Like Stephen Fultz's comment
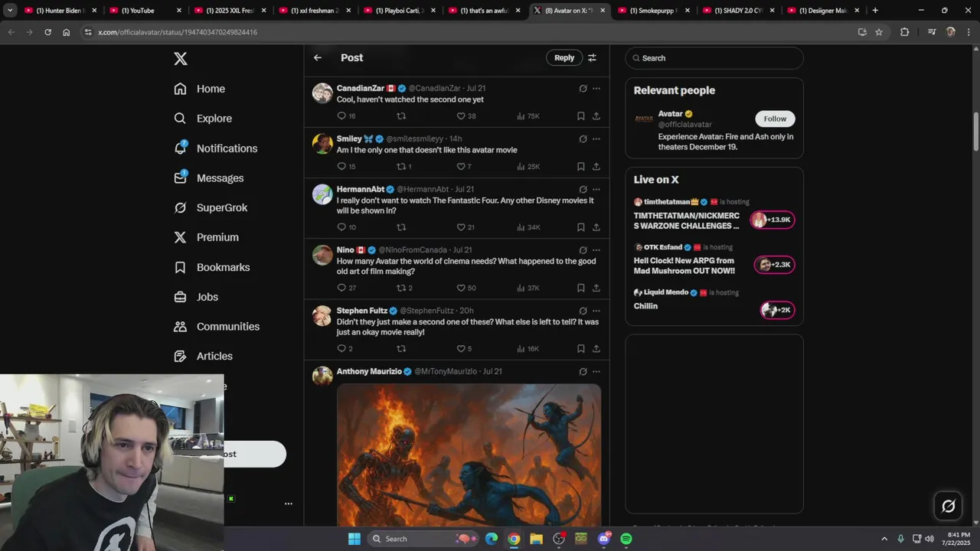 [461, 349]
